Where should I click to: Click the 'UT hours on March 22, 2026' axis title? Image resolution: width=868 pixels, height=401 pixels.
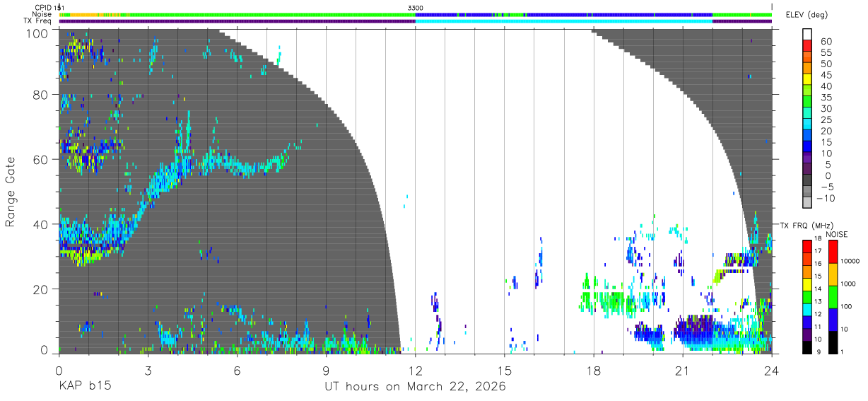[415, 387]
